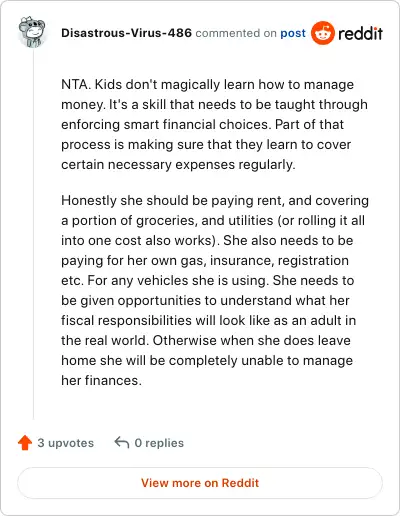
Task: Click the Disastrous-Virus-486 user avatar
Action: 32,32
